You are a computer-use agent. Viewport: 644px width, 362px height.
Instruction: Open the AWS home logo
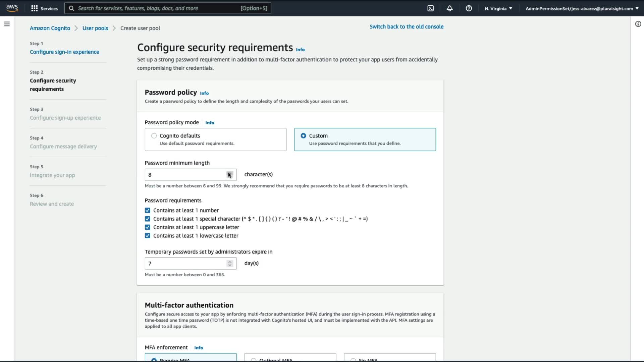[x=12, y=8]
